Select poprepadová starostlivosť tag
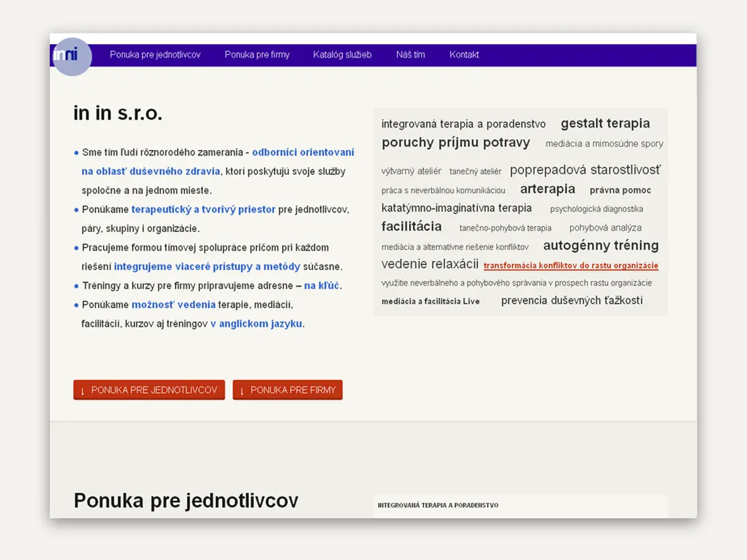The width and height of the screenshot is (747, 560). [585, 170]
